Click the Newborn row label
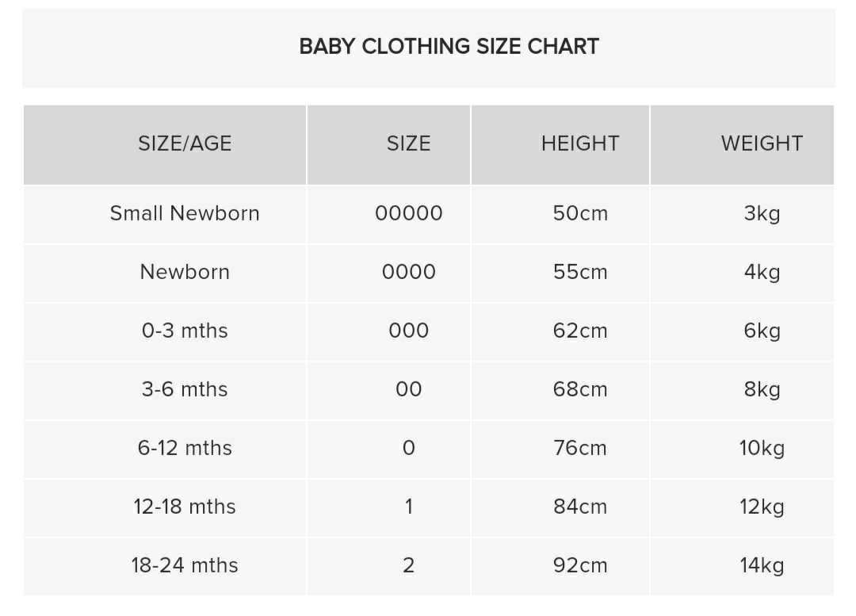 click(x=185, y=272)
